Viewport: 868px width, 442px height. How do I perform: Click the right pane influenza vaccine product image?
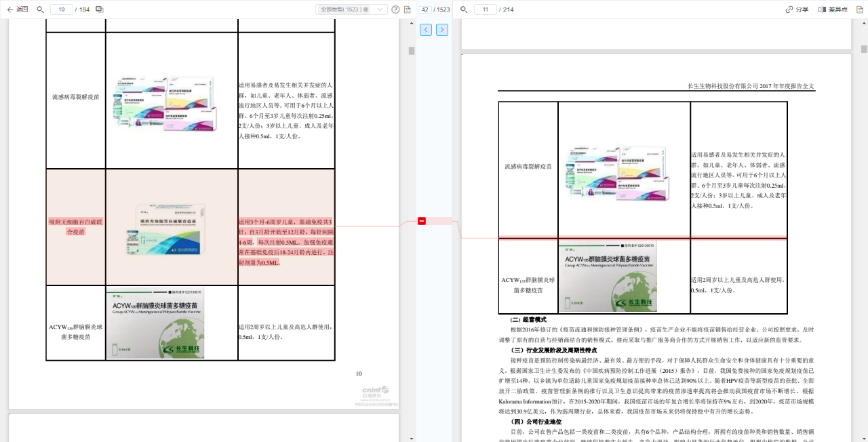[618, 174]
